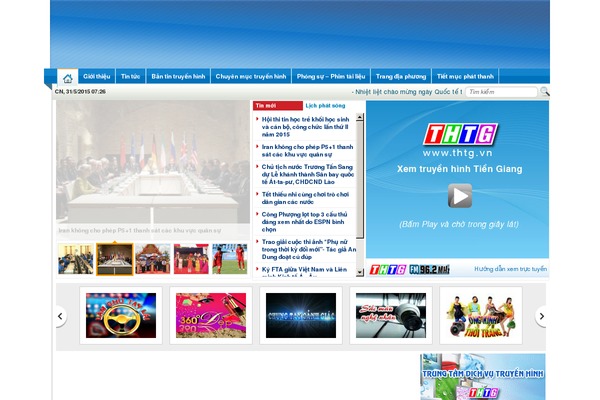The height and width of the screenshot is (400, 600).
Task: Go to the Home page icon
Action: point(68,78)
